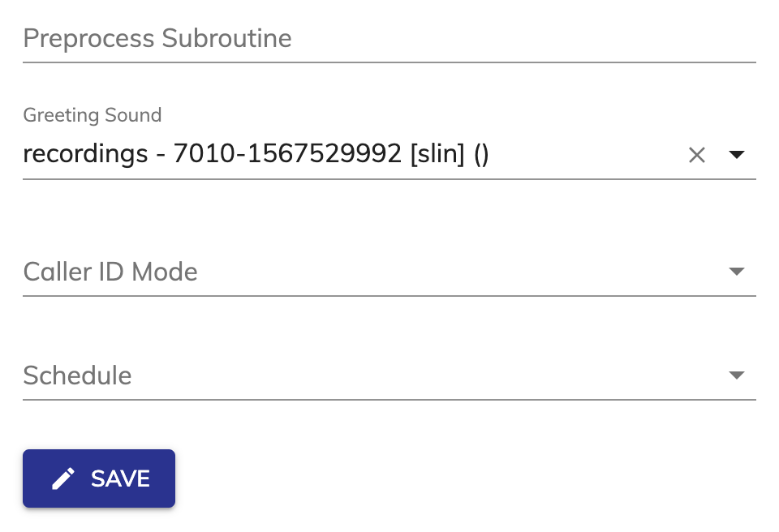
Task: Expand the Caller ID Mode dropdown arrow
Action: [x=736, y=271]
